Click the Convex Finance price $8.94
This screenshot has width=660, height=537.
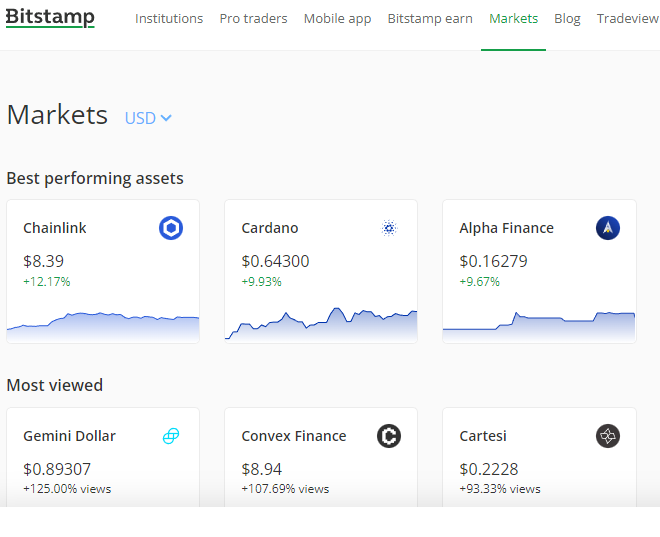(261, 469)
